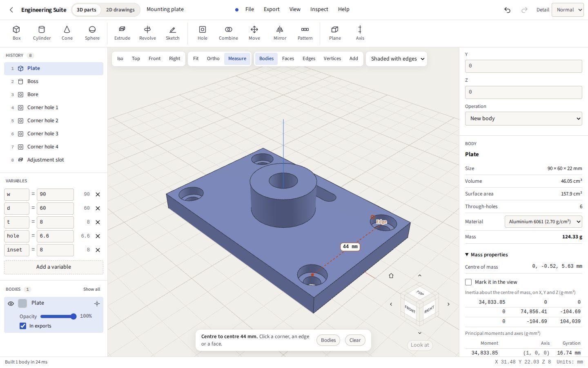This screenshot has width=588, height=368.
Task: Open the Detail level dropdown
Action: pos(568,10)
